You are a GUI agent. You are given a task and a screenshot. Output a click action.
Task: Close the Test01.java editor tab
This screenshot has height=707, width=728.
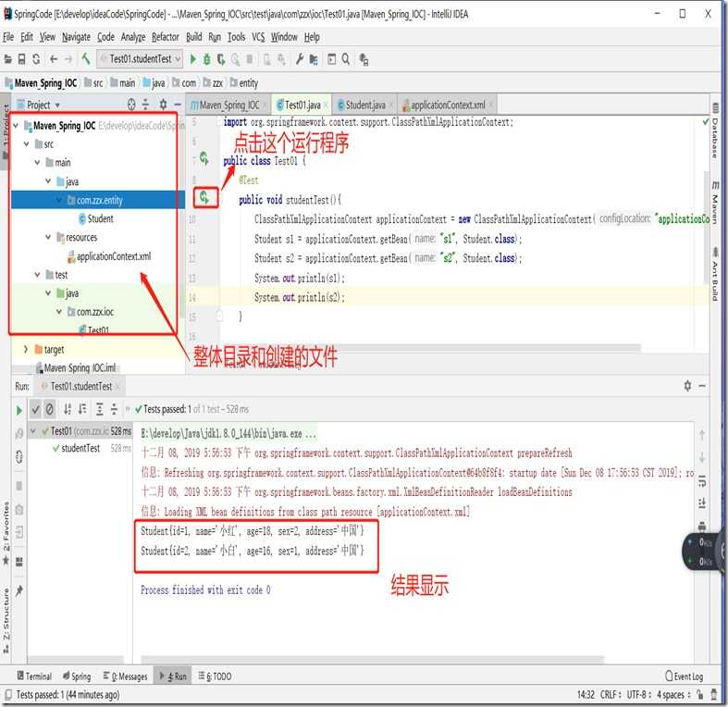(x=326, y=105)
